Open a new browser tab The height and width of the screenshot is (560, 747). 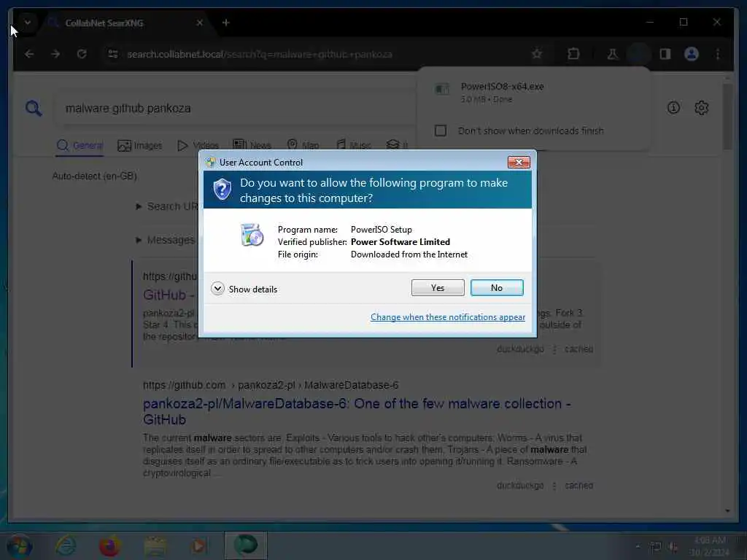pyautogui.click(x=226, y=23)
